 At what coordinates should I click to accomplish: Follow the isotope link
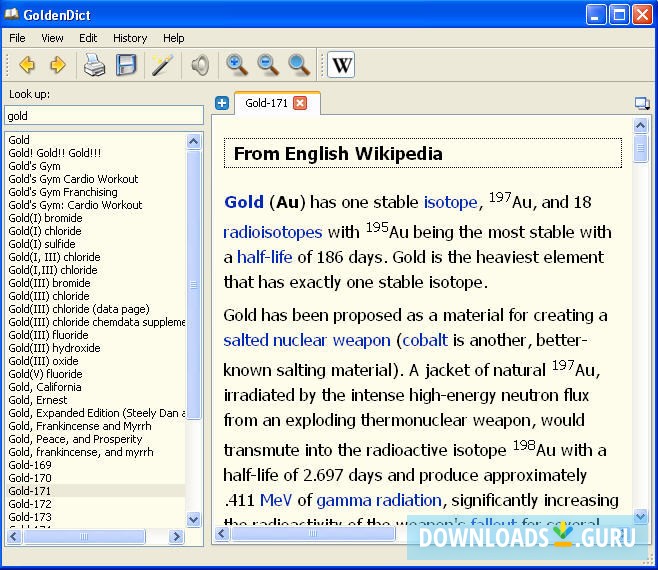451,202
